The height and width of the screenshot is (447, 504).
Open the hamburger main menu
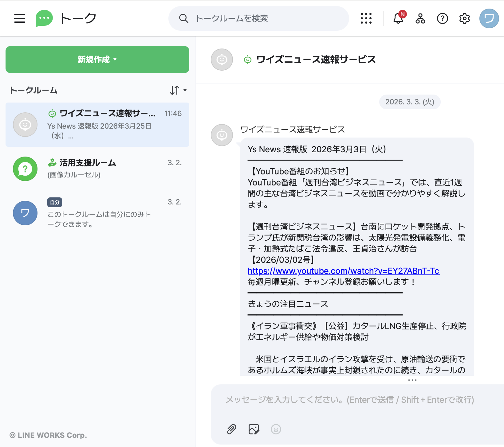(x=20, y=18)
